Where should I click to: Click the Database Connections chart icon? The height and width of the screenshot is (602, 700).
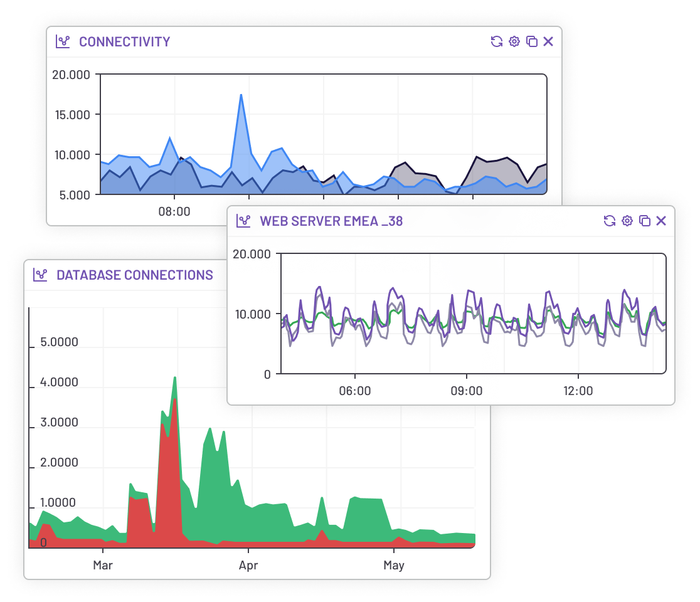pos(40,275)
